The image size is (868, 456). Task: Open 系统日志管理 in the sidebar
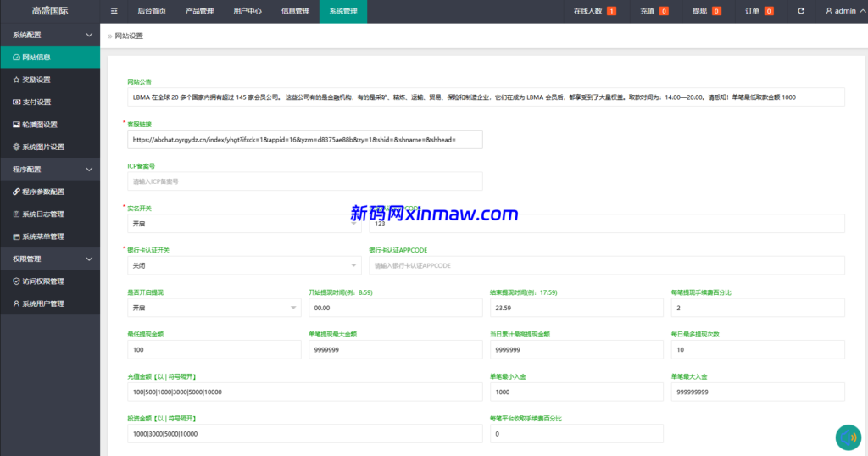tap(50, 214)
